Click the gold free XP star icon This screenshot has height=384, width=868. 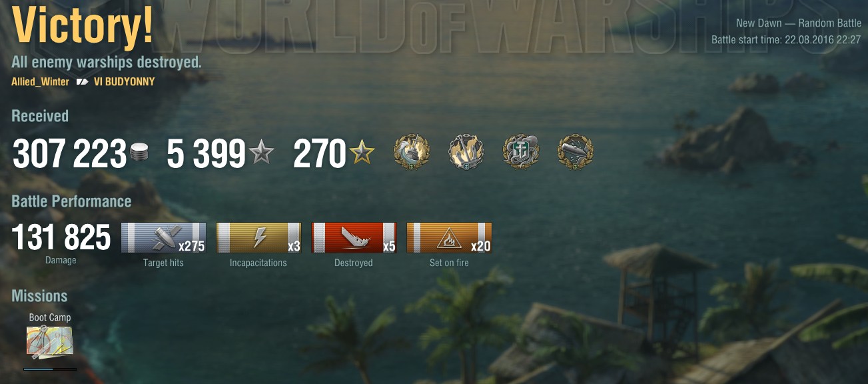click(362, 154)
